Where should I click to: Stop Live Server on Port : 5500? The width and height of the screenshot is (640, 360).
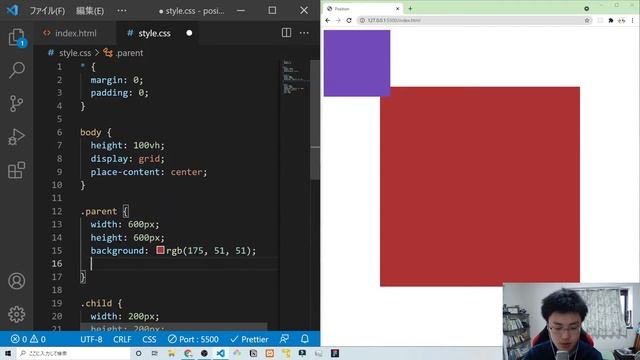(x=193, y=339)
